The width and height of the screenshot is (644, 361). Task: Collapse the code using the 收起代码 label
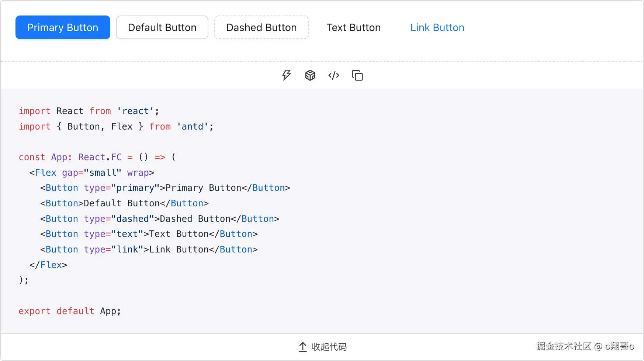tap(329, 347)
